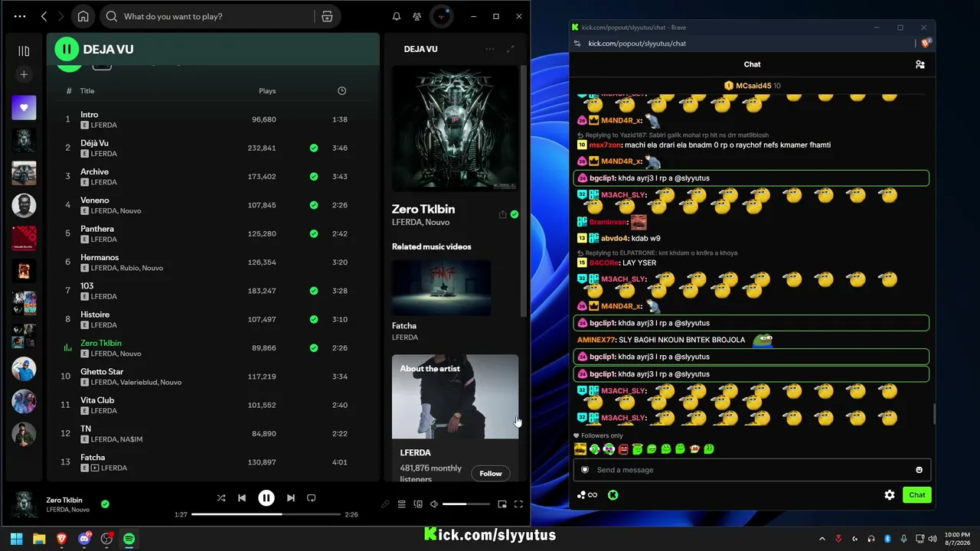Open the emote picker in Kick chat
The image size is (980, 551).
pyautogui.click(x=920, y=470)
